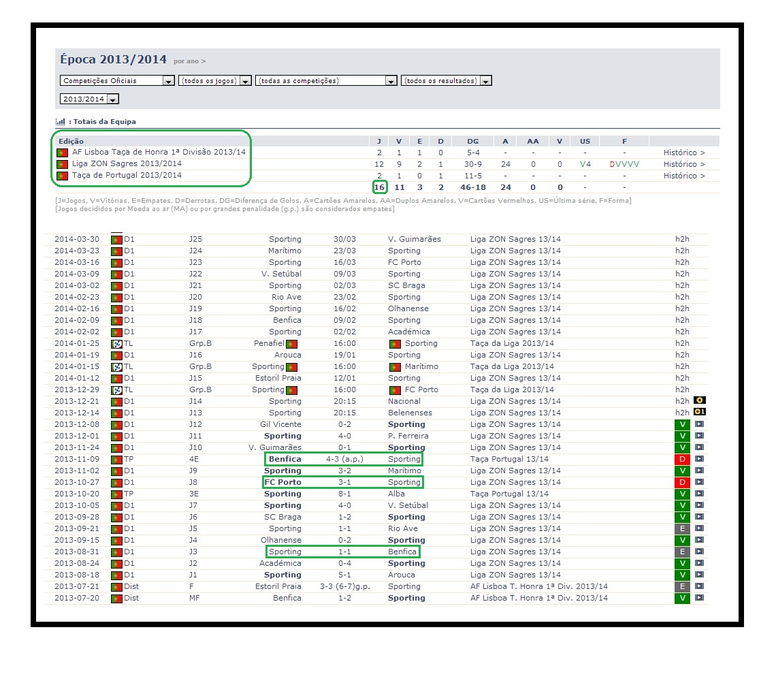The image size is (776, 700).
Task: Follow the 'por ano >' link
Action: [x=189, y=61]
